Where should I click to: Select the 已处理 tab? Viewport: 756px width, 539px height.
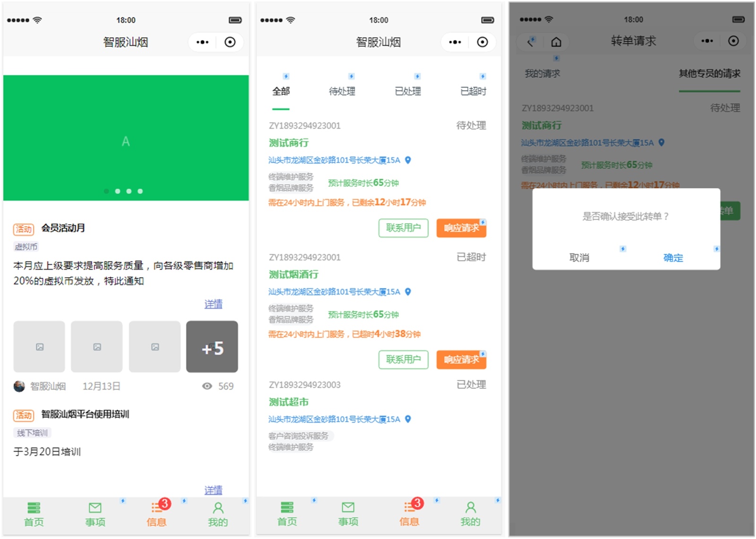click(407, 91)
